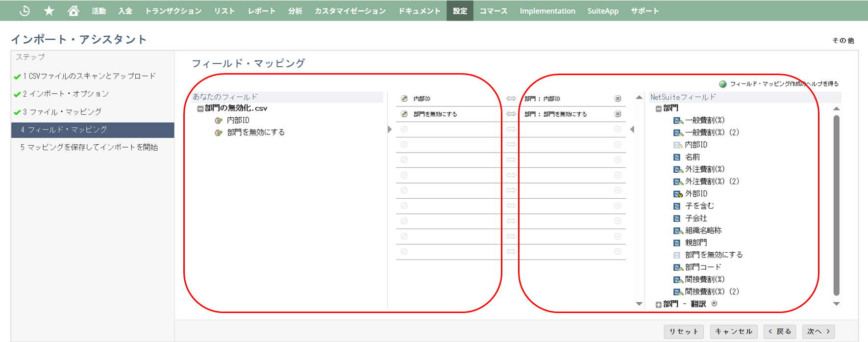
Task: Open the コマース menu
Action: tap(493, 11)
